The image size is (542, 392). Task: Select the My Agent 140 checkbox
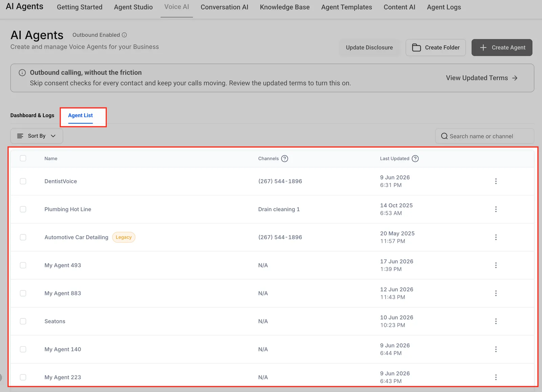23,349
